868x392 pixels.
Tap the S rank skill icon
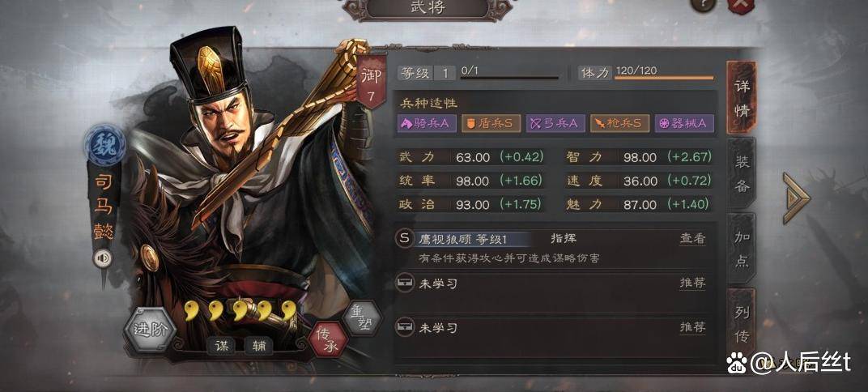(405, 239)
